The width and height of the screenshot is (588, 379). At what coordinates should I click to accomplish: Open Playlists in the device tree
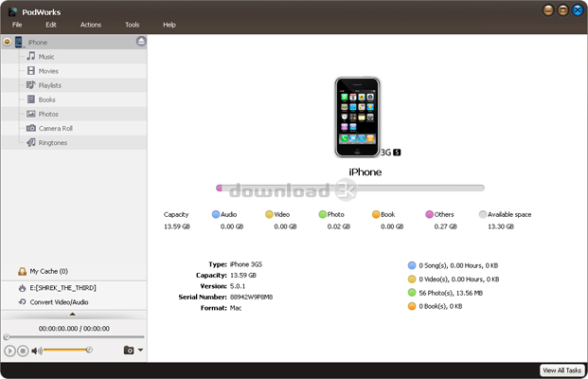click(x=49, y=85)
